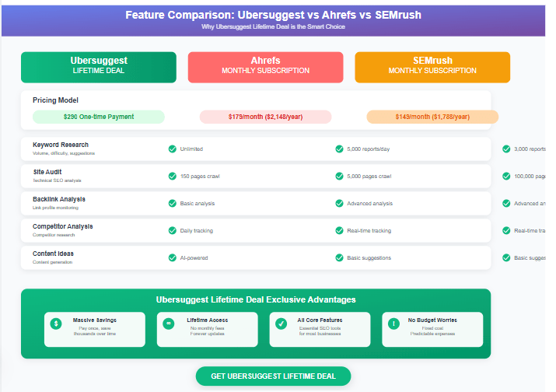Select the Ahrefs Monthly Subscription header card
556x392 pixels.
tap(265, 67)
